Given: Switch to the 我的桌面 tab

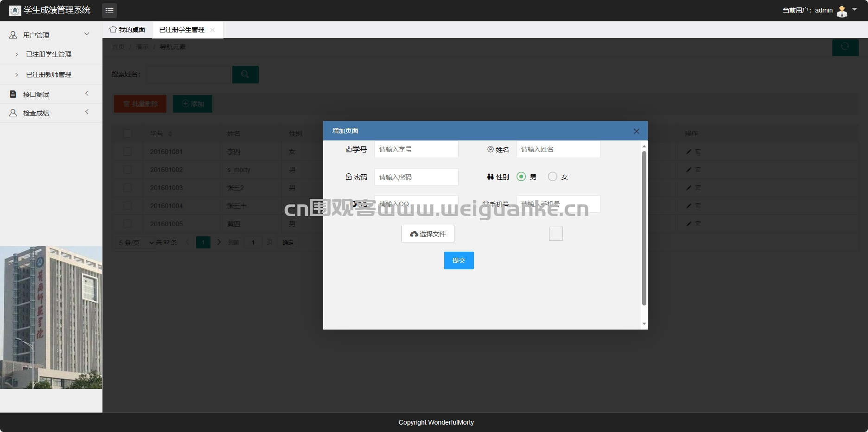Looking at the screenshot, I should point(128,30).
